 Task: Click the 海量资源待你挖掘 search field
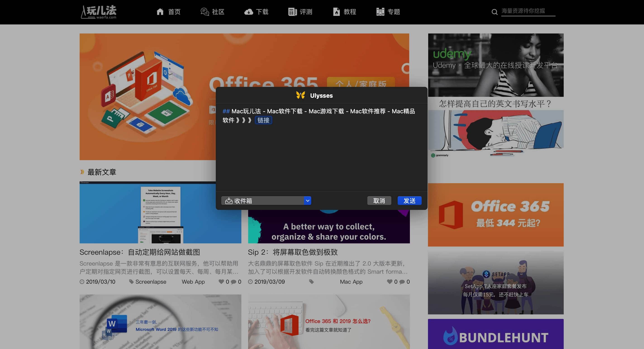tap(528, 11)
